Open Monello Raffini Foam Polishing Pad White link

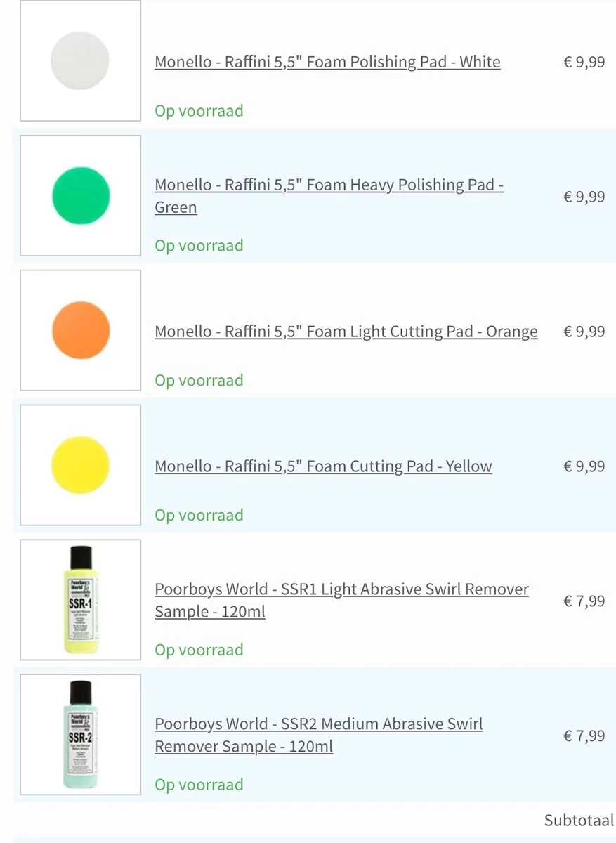coord(327,62)
